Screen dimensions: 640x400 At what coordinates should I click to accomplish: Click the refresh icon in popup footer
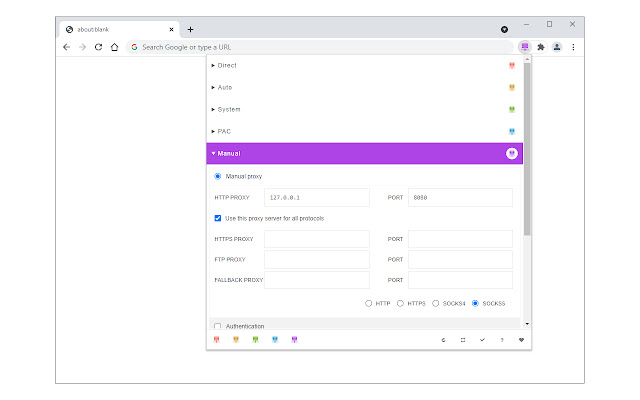pyautogui.click(x=443, y=340)
